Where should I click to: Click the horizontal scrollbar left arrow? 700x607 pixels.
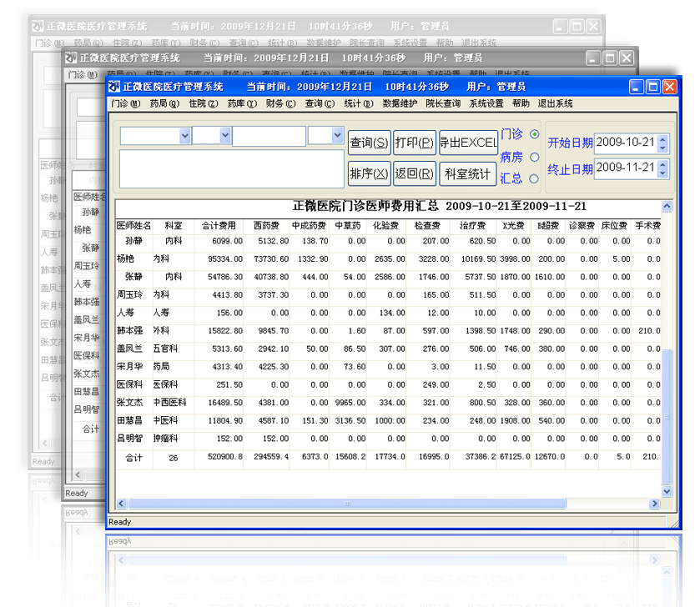(122, 504)
